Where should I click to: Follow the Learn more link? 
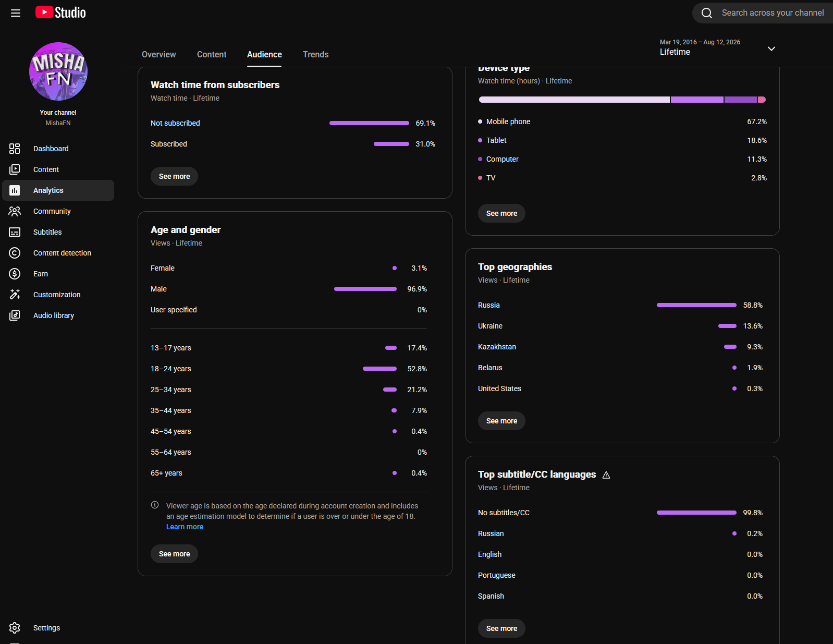tap(185, 527)
